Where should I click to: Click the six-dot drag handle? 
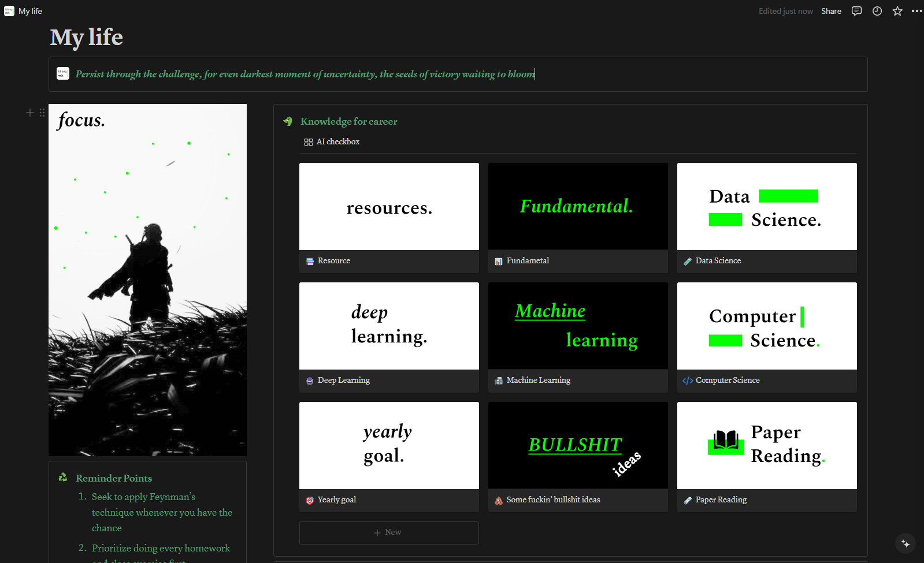point(42,113)
